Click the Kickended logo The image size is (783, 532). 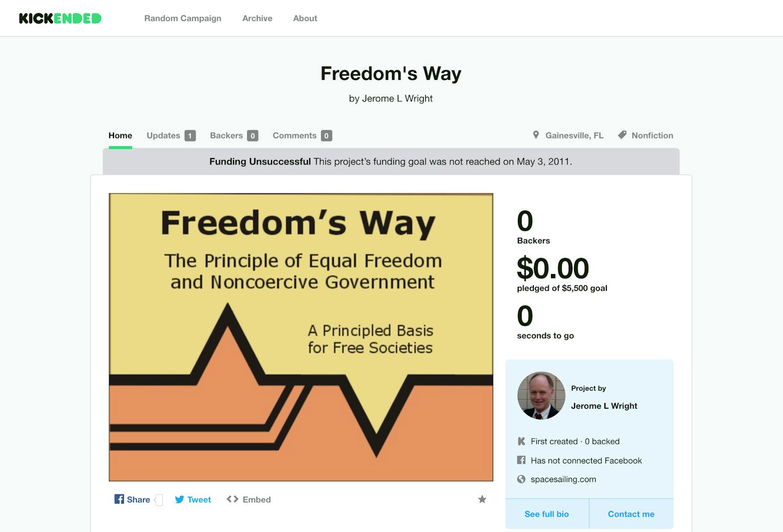point(60,19)
